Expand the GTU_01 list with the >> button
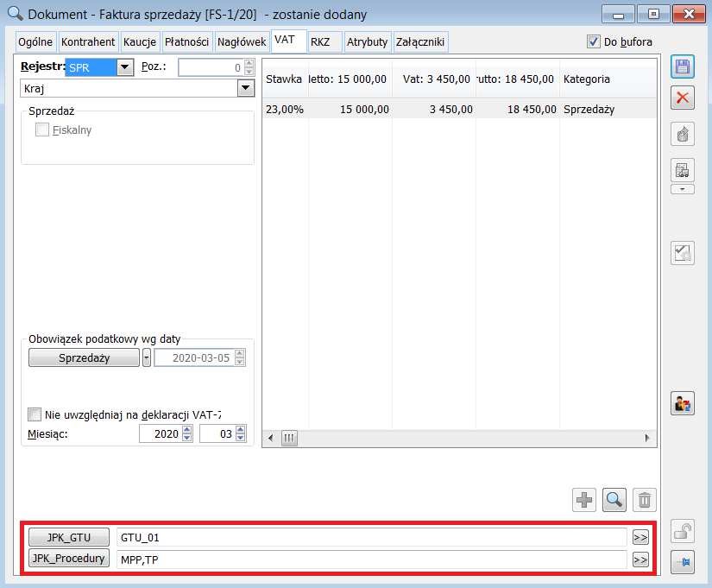 (640, 537)
